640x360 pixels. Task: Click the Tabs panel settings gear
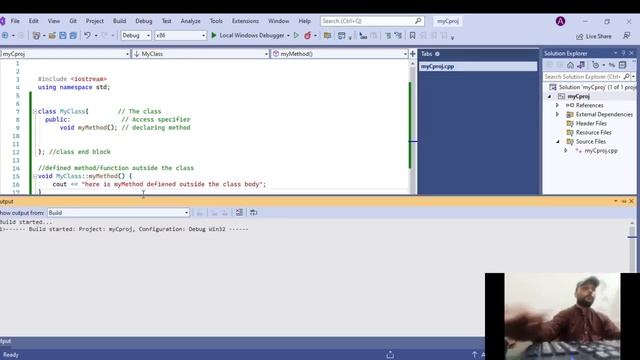(437, 54)
